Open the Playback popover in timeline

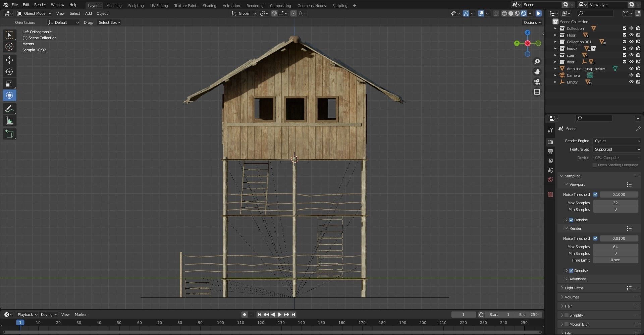27,315
